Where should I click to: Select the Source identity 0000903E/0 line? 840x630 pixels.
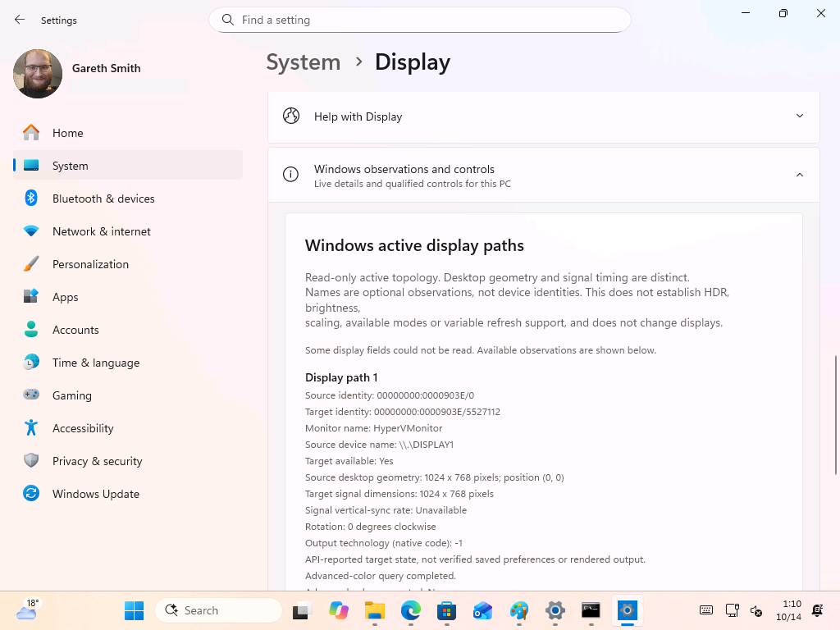(x=390, y=395)
